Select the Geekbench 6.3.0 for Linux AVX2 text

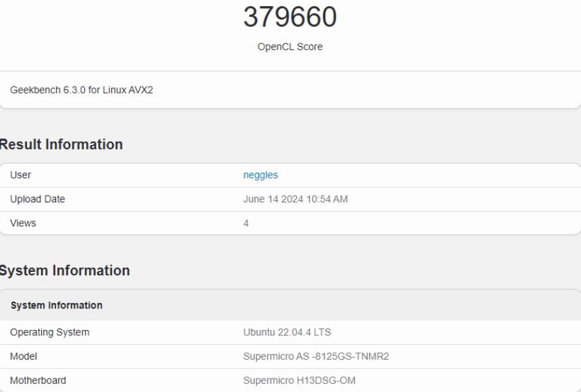[x=82, y=90]
